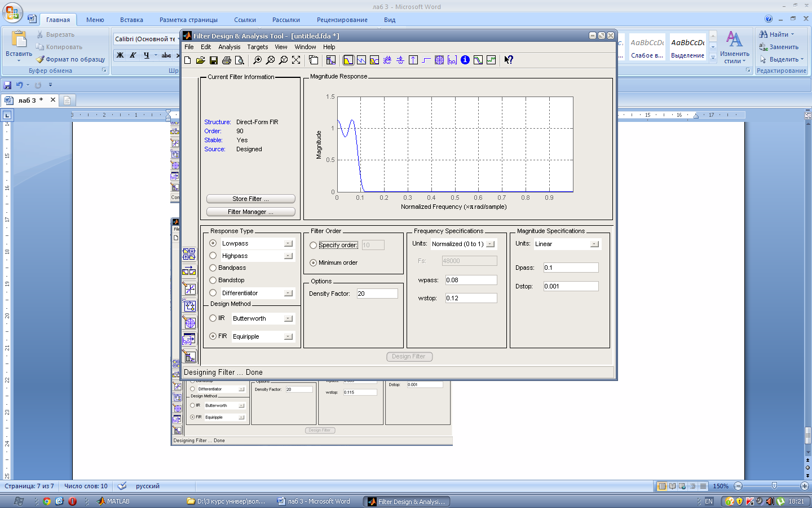
Task: Select the Zoom In magnifier tool
Action: pos(257,60)
